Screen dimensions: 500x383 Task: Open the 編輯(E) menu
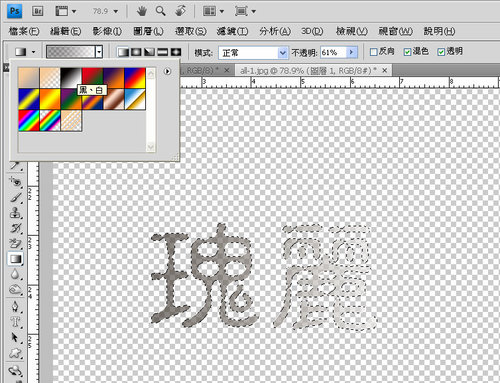tap(65, 31)
